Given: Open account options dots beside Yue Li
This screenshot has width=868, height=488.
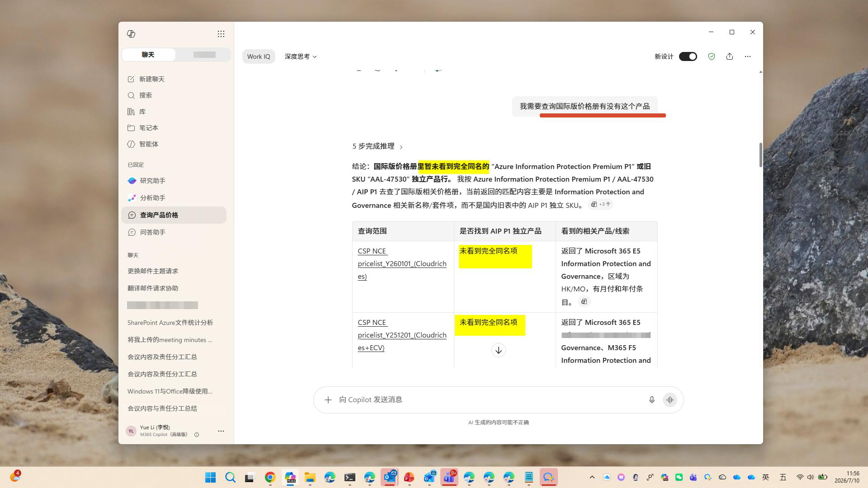Looking at the screenshot, I should [221, 431].
